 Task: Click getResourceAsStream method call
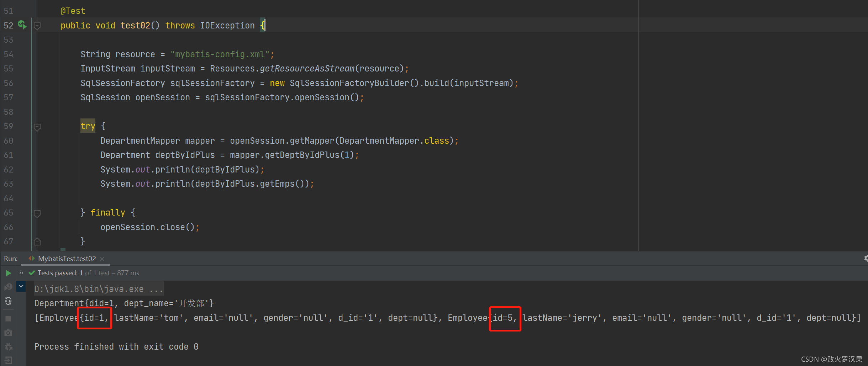(x=307, y=69)
